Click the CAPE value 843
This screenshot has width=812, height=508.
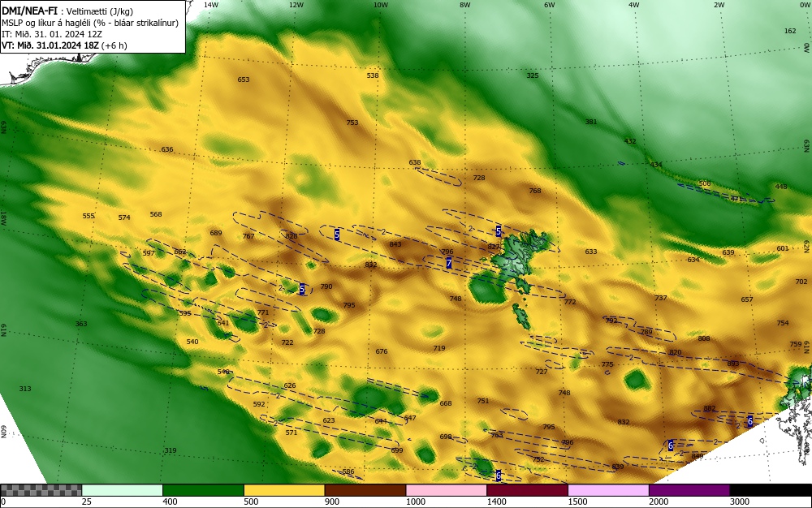pos(395,245)
